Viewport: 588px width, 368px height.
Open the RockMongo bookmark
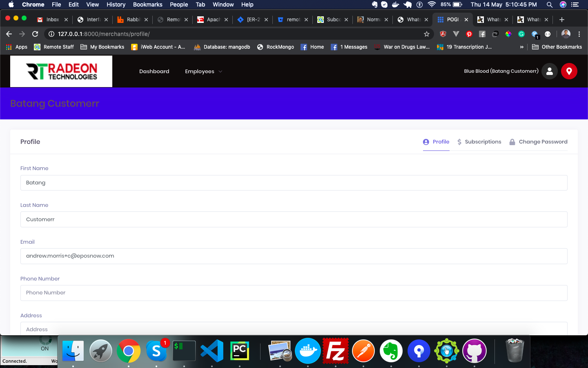276,47
